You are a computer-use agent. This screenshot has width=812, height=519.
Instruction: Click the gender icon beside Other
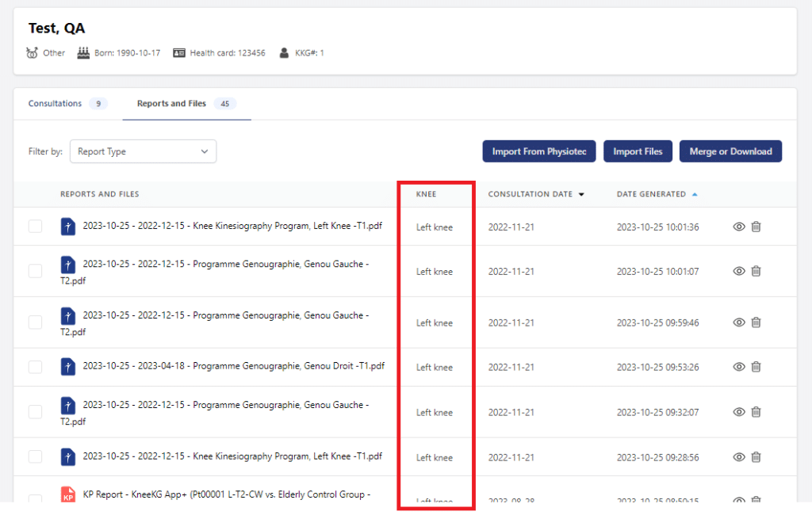point(32,53)
